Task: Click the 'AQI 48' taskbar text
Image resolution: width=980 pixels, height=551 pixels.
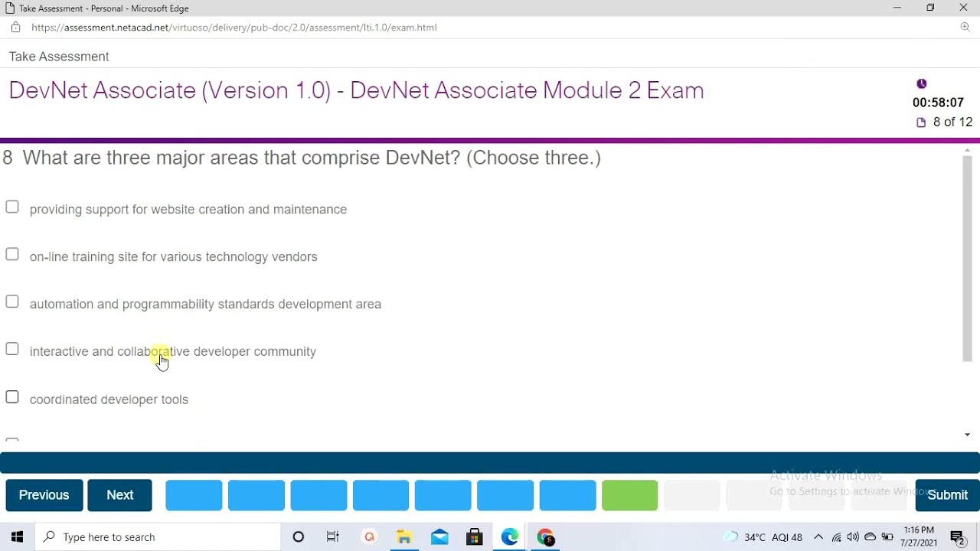Action: [x=787, y=537]
